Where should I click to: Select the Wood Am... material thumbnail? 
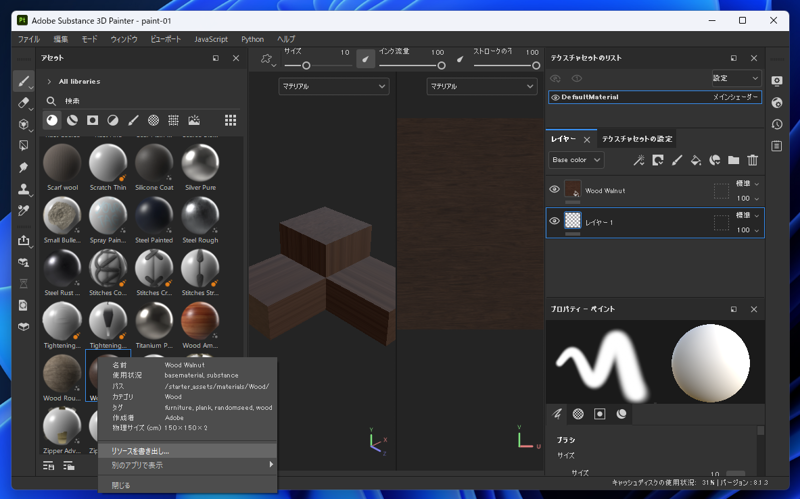(200, 320)
